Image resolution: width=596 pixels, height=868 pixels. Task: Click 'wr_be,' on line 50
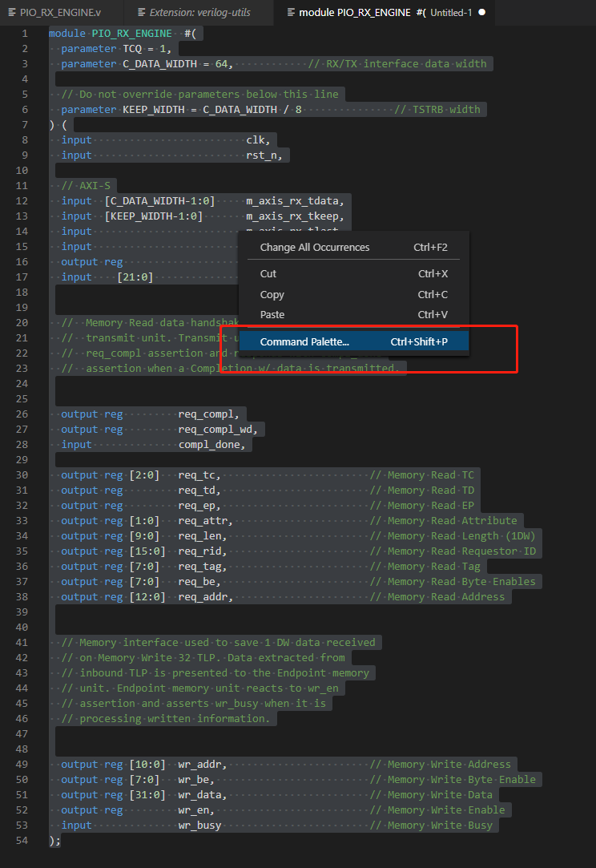pyautogui.click(x=196, y=779)
